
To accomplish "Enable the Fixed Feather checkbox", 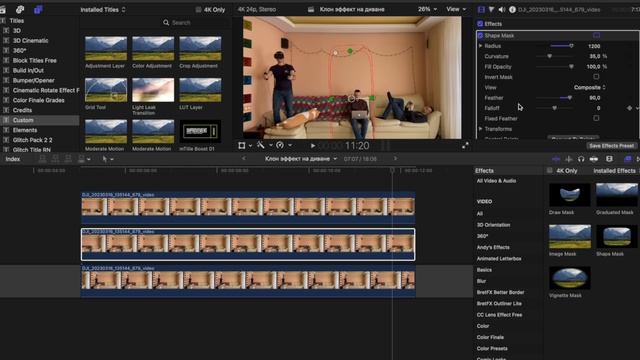I will pos(596,118).
